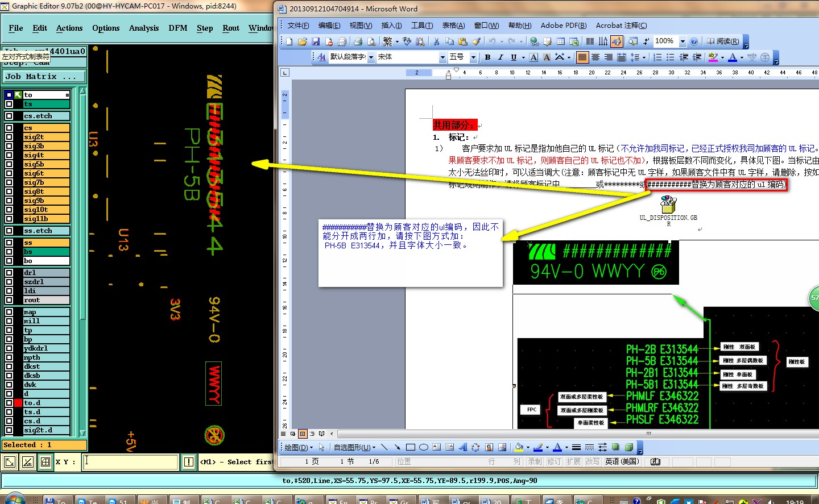This screenshot has height=504, width=819.
Task: Apply numbered list formatting
Action: click(x=657, y=57)
